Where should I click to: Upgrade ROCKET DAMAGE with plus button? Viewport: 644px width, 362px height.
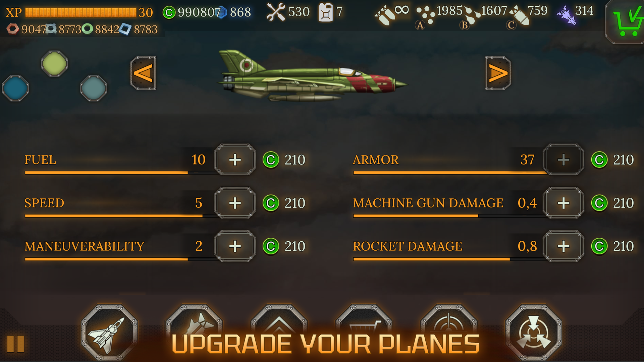[563, 246]
